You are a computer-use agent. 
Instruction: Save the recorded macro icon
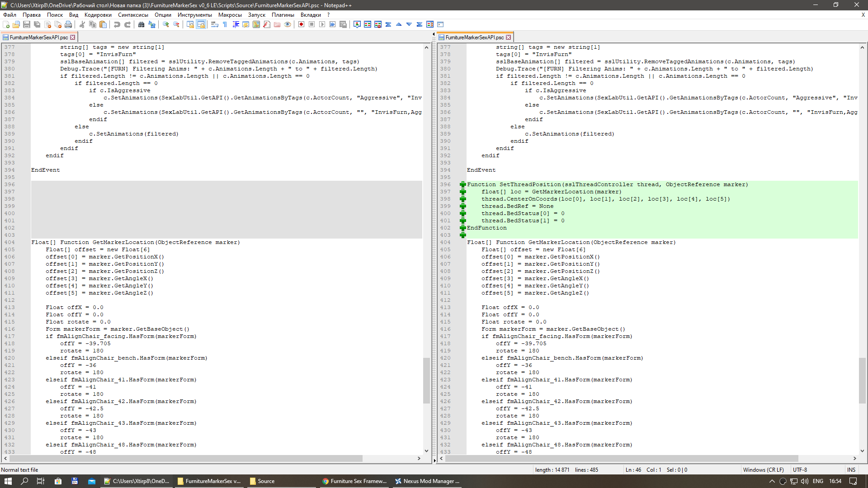point(343,24)
